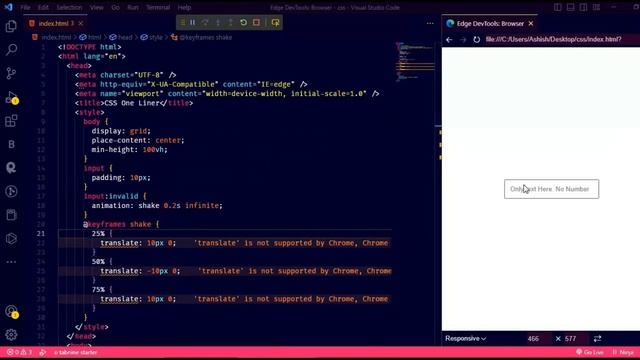Close the Edge DevTools: Browser tab

pos(531,23)
